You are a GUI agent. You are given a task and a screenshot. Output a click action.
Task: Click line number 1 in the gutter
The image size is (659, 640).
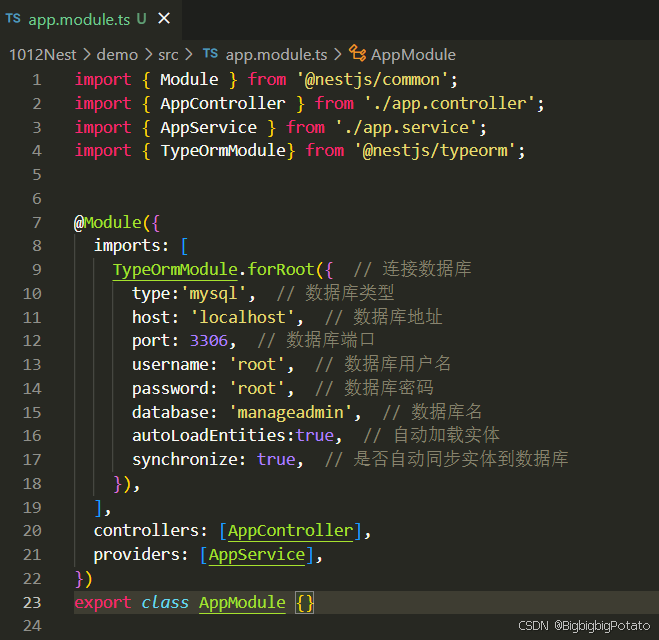point(37,80)
